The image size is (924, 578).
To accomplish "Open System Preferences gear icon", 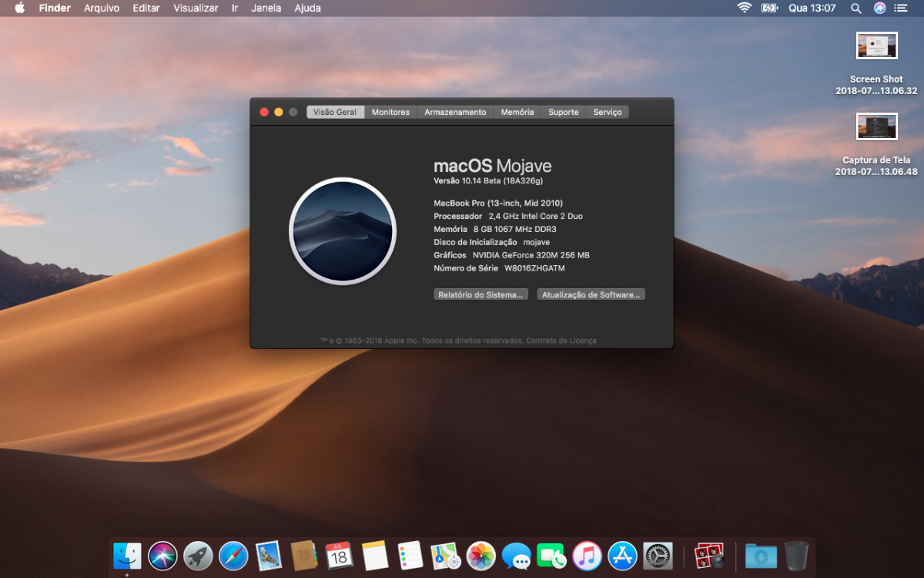I will pyautogui.click(x=658, y=556).
